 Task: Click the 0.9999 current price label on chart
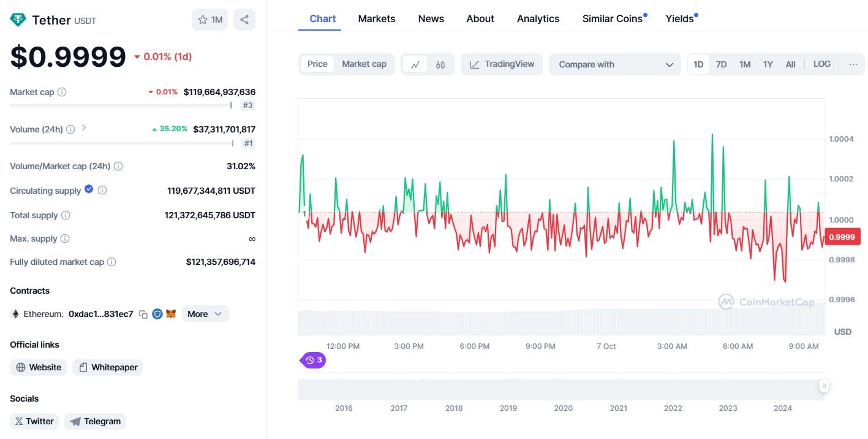coord(842,237)
